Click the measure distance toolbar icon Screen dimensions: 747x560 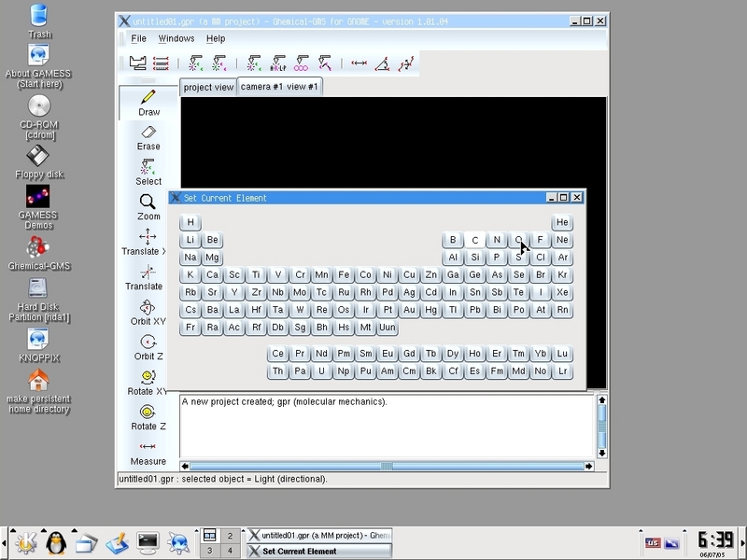pyautogui.click(x=359, y=63)
